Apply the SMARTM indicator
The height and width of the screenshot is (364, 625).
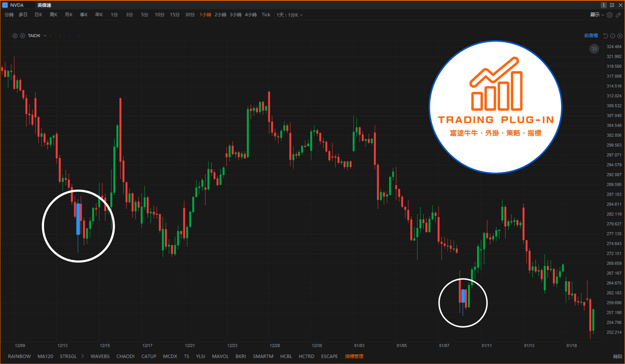point(263,356)
